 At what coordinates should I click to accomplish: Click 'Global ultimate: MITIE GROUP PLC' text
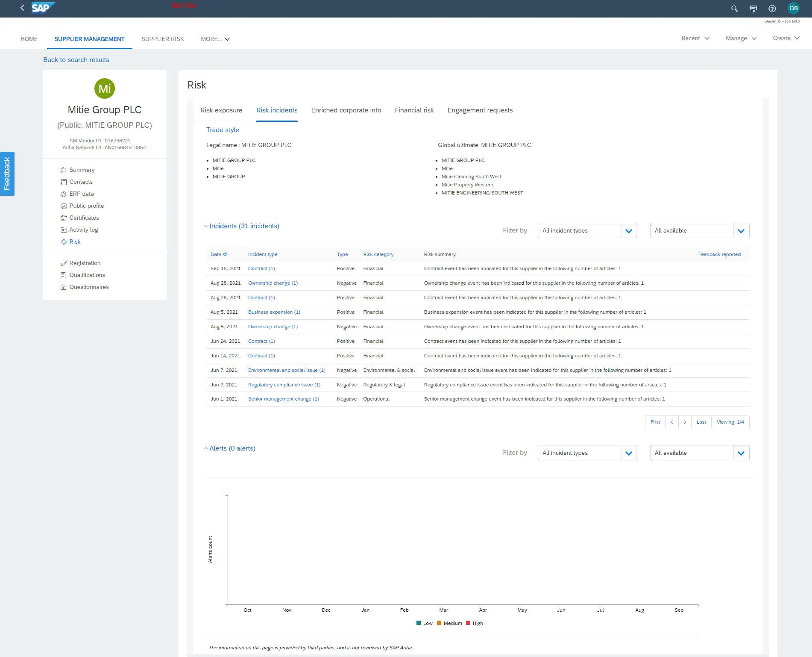point(484,145)
